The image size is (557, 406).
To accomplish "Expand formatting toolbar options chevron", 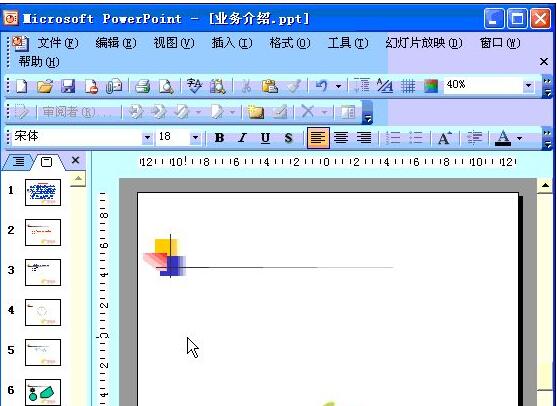I will [x=547, y=139].
